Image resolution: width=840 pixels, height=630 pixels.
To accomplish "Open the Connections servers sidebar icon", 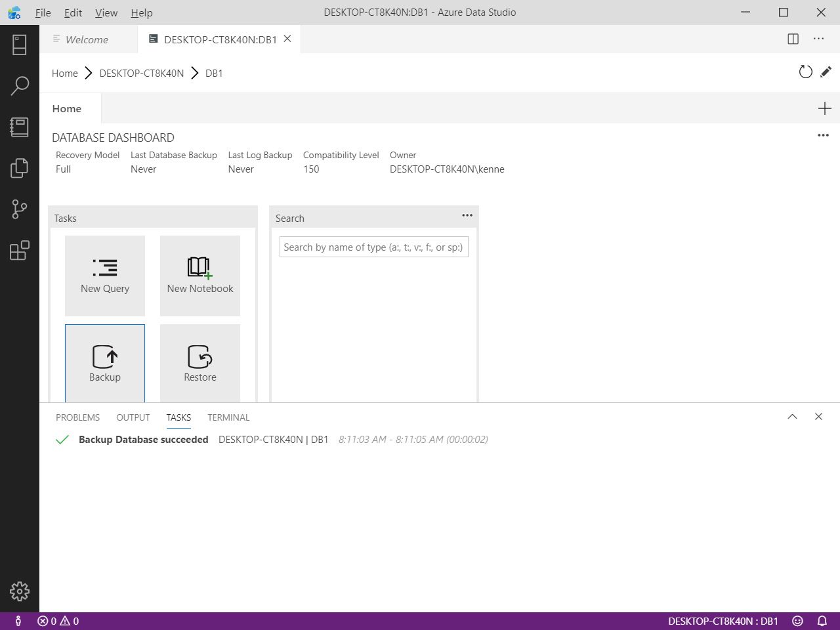I will click(x=20, y=45).
